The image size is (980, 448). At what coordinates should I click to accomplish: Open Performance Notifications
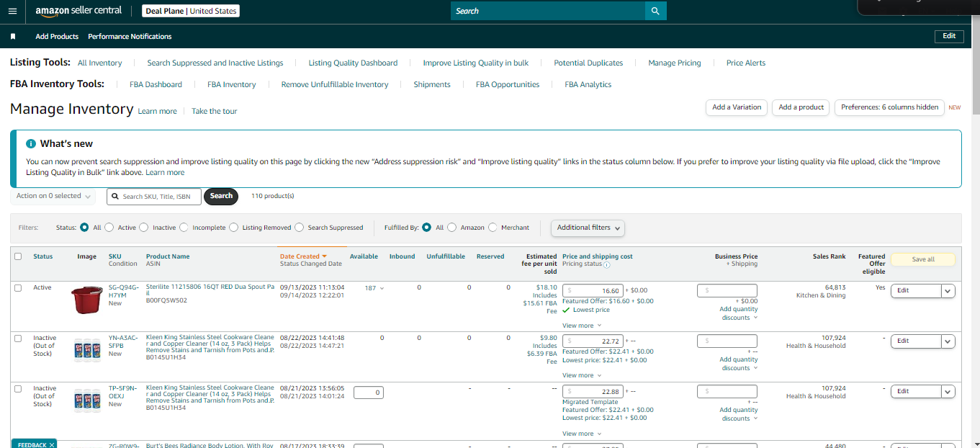click(x=130, y=36)
